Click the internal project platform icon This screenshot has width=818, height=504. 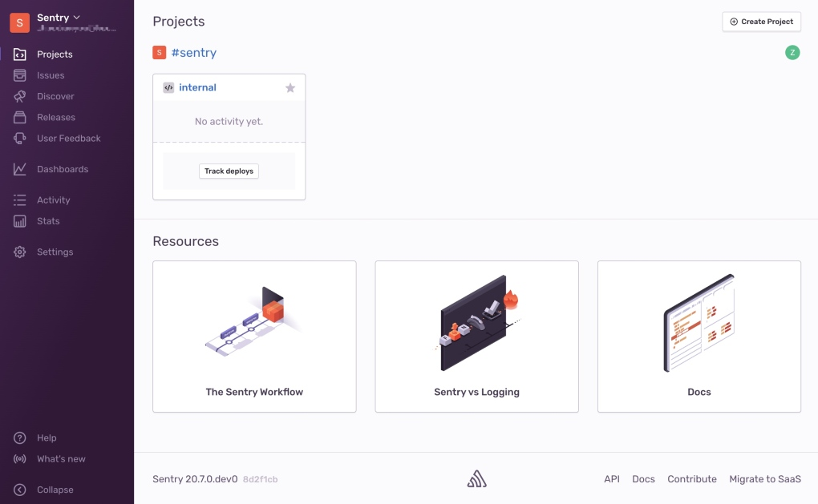pyautogui.click(x=168, y=87)
